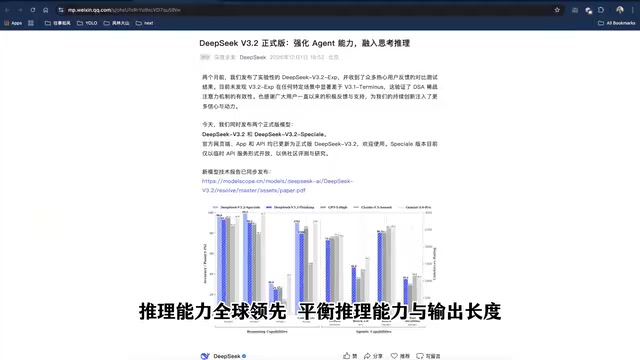View site information icon in address bar

61,10
